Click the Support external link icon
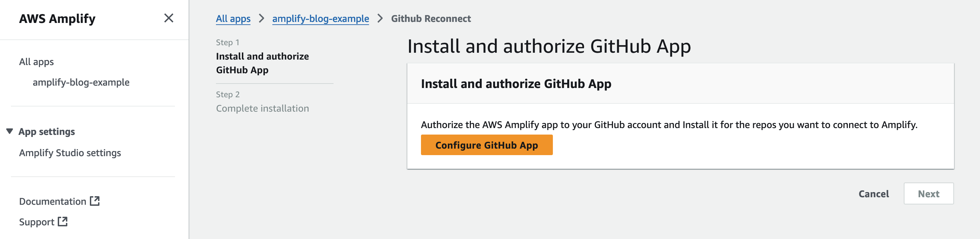Viewport: 980px width, 239px height. click(x=63, y=222)
